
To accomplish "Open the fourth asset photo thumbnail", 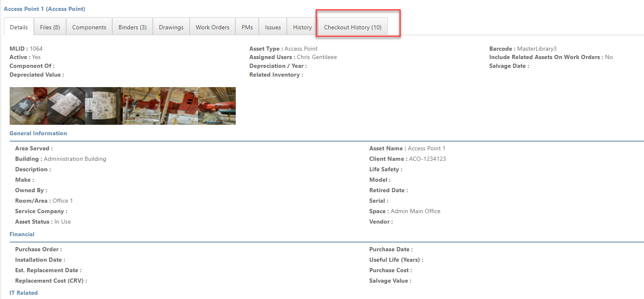I will coord(142,106).
